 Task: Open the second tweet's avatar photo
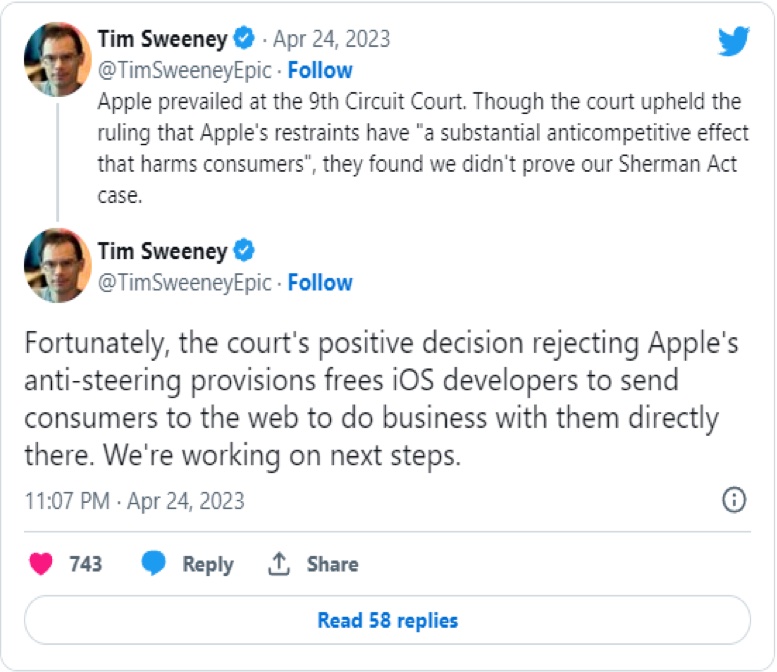point(57,266)
